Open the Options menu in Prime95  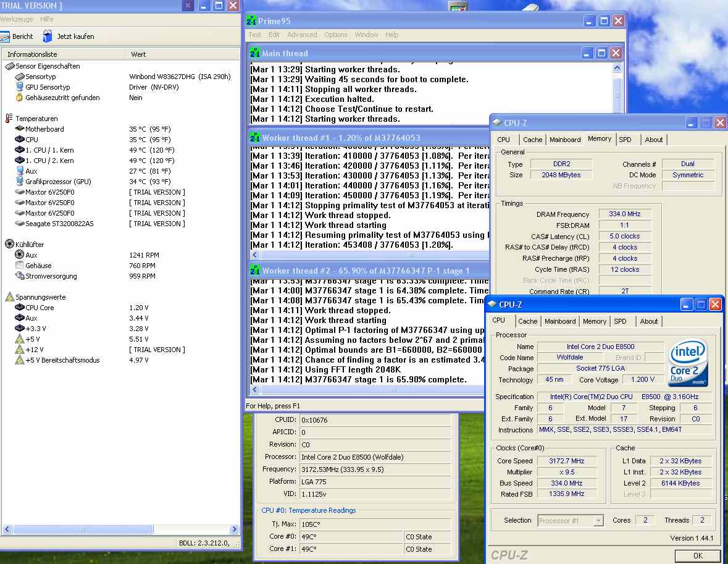(336, 35)
